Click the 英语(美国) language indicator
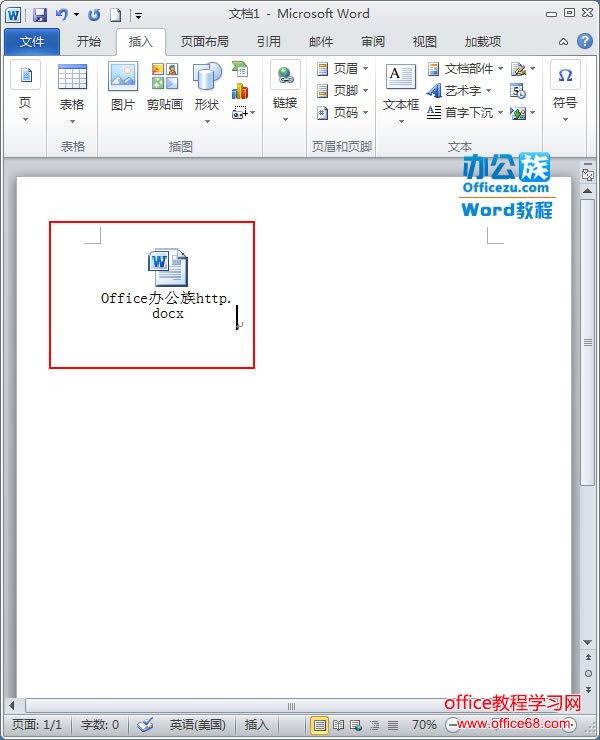The image size is (600, 740). [198, 724]
